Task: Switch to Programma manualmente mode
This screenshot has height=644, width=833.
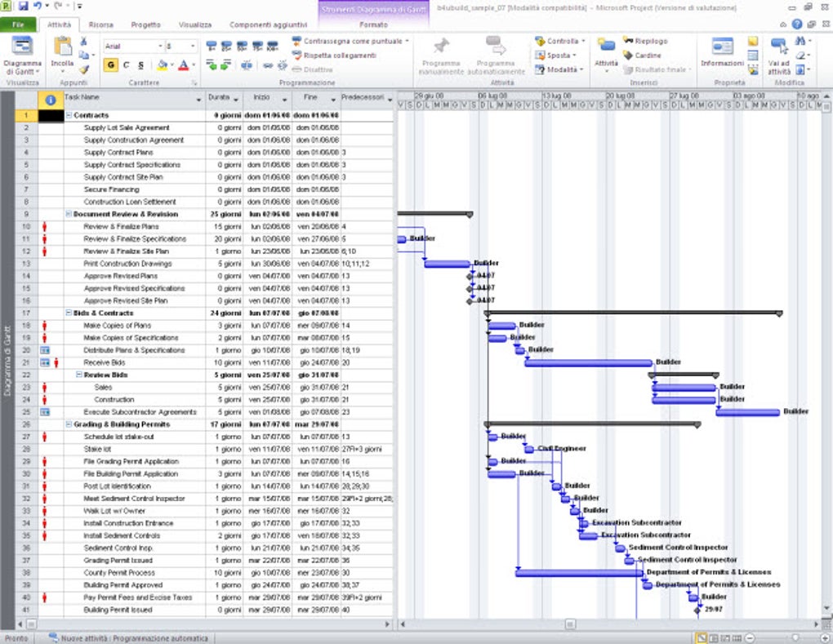Action: pyautogui.click(x=441, y=56)
